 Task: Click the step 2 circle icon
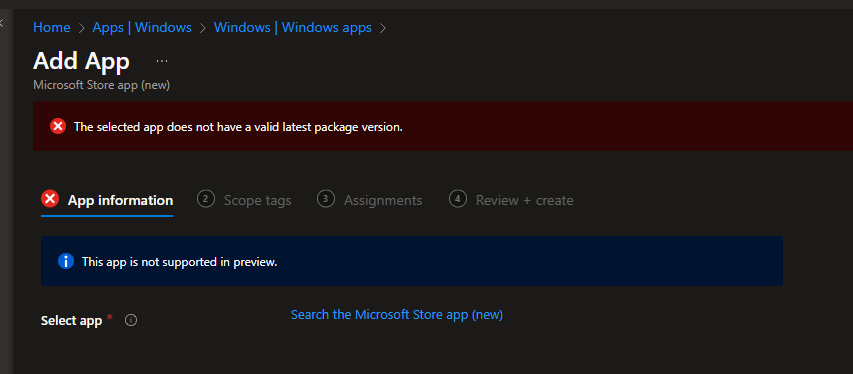pyautogui.click(x=205, y=199)
